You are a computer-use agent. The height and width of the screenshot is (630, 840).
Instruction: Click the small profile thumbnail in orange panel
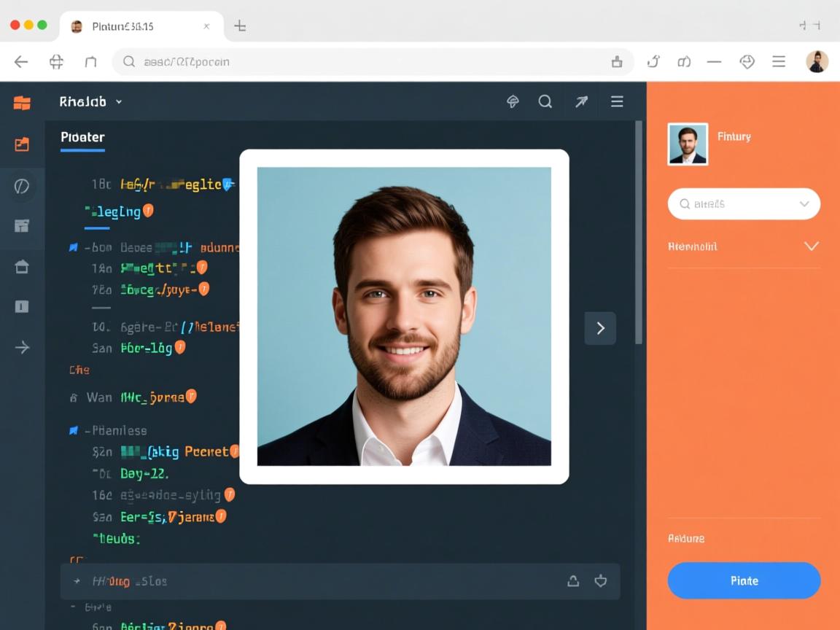click(688, 144)
